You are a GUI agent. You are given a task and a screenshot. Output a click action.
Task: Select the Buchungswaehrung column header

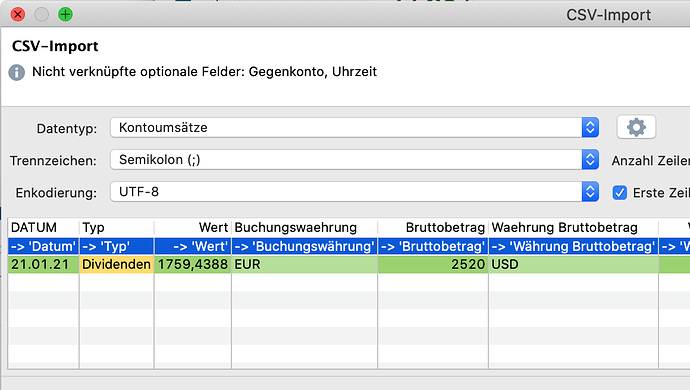pos(305,228)
